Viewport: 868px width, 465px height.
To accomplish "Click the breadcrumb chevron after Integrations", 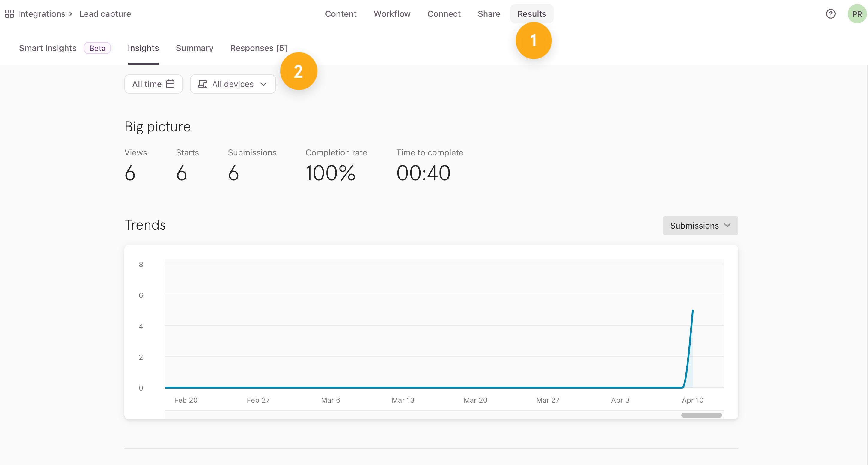I will pos(70,14).
